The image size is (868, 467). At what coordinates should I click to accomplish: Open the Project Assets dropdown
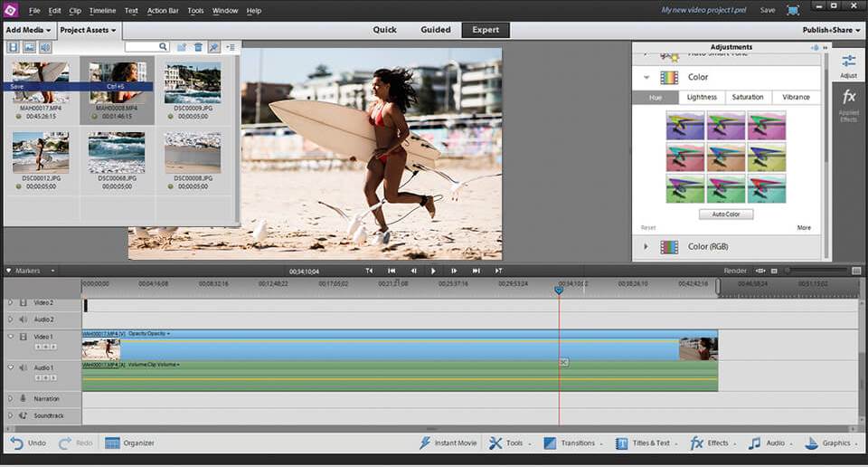(x=88, y=30)
